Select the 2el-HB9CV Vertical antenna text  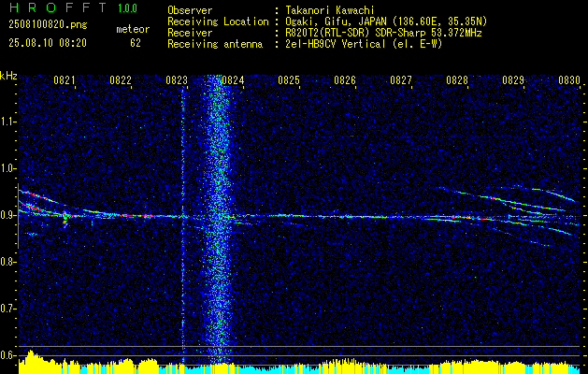364,44
